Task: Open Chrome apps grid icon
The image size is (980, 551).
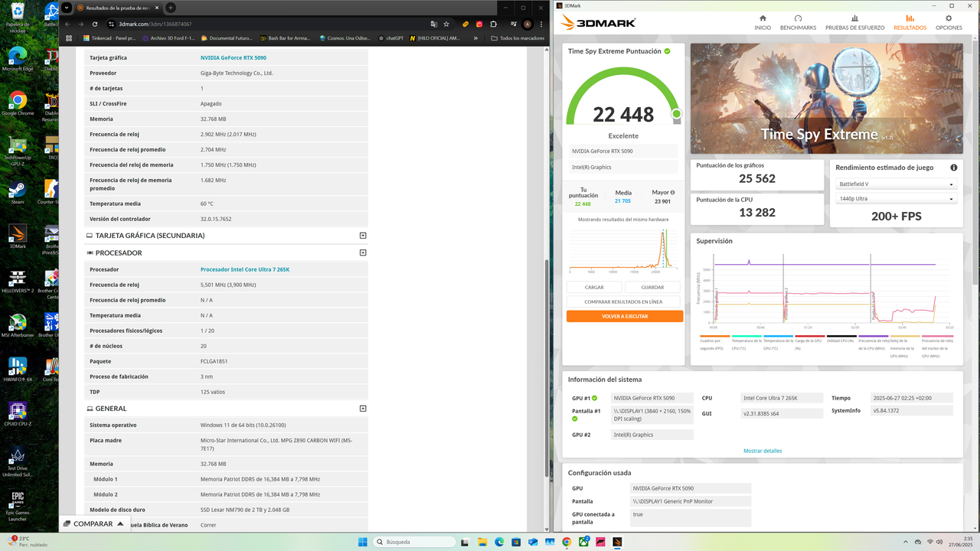Action: (69, 37)
